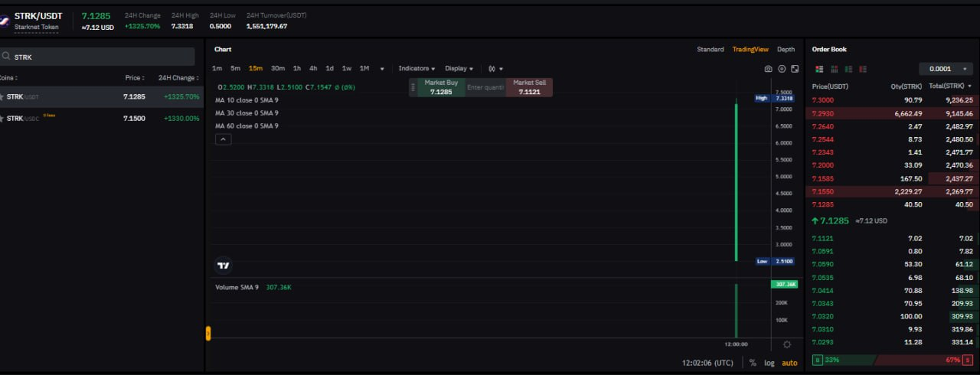
Task: Click MA 10 close 0 SMA 9 legend
Action: coord(247,100)
